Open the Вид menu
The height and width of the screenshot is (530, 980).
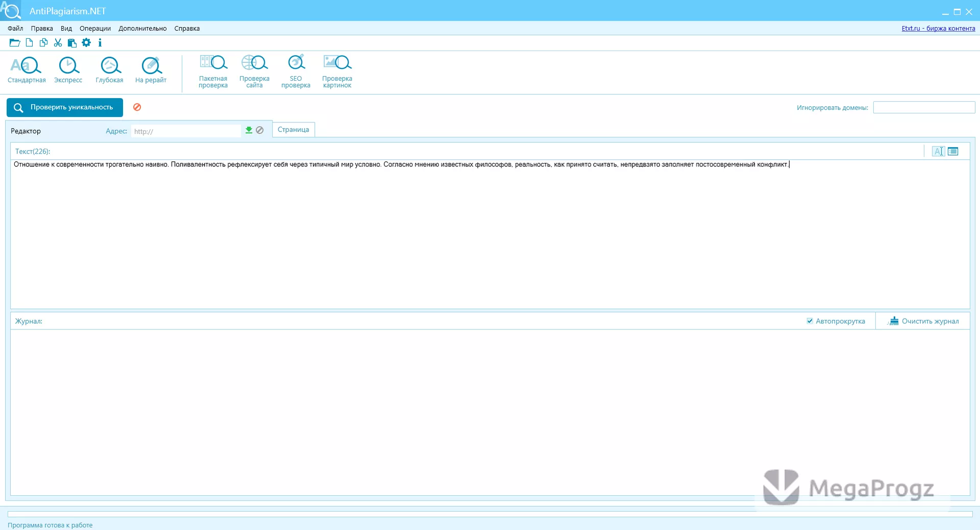[66, 29]
